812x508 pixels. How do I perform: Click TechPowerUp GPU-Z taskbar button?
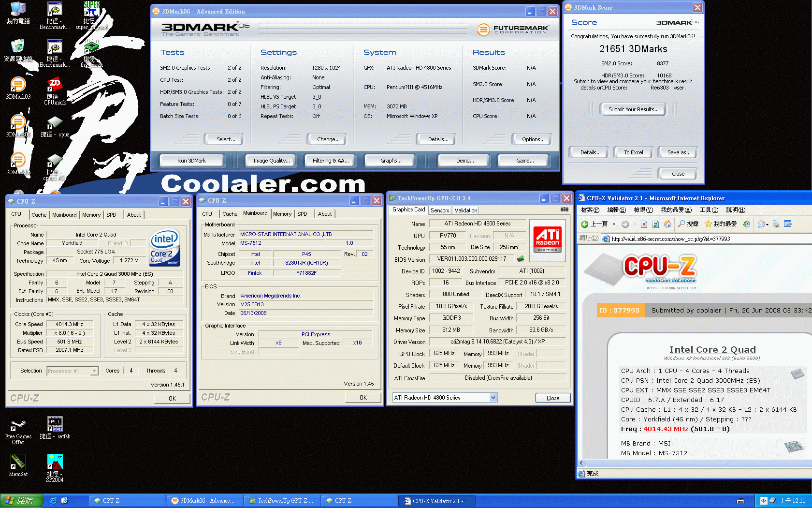click(282, 501)
